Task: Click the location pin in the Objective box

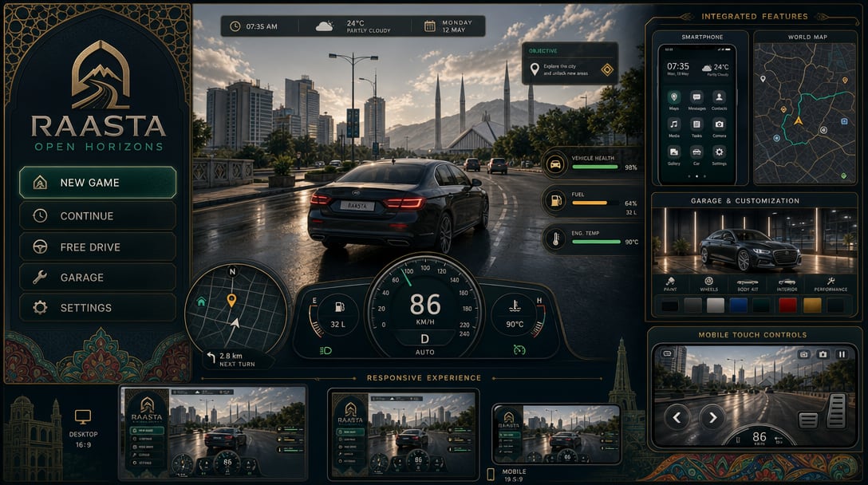Action: click(x=535, y=69)
